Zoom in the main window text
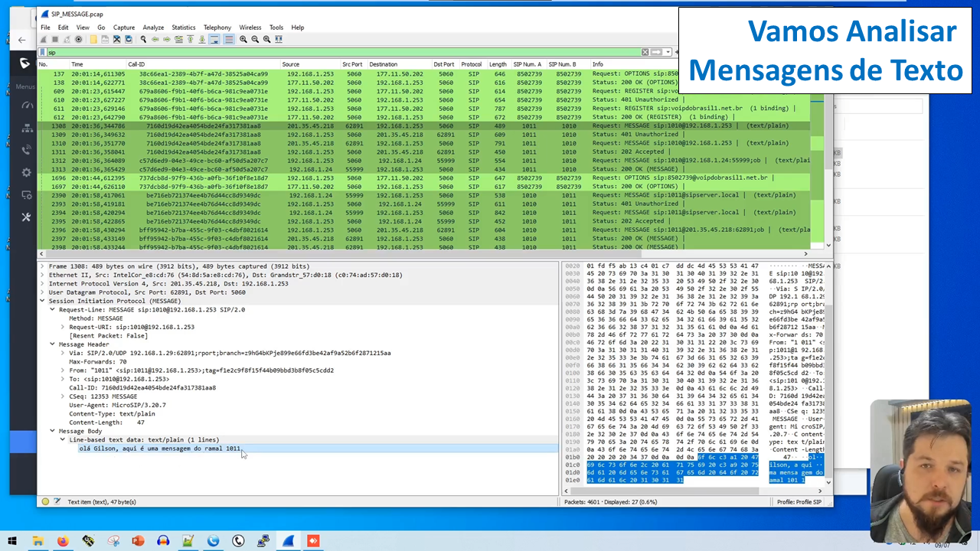980x551 pixels. click(x=243, y=39)
